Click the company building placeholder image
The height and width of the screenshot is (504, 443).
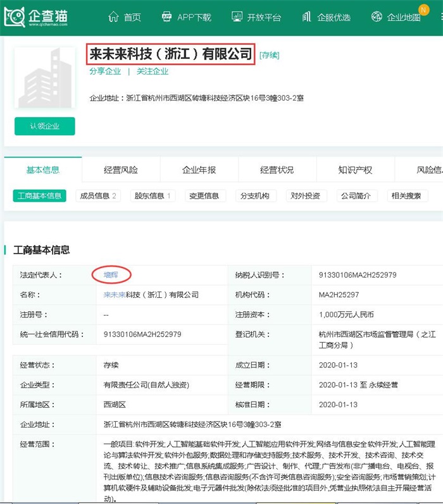tap(45, 77)
